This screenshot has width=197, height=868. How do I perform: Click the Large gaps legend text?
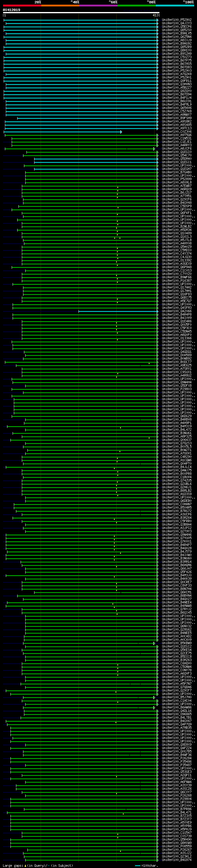(x=38, y=865)
